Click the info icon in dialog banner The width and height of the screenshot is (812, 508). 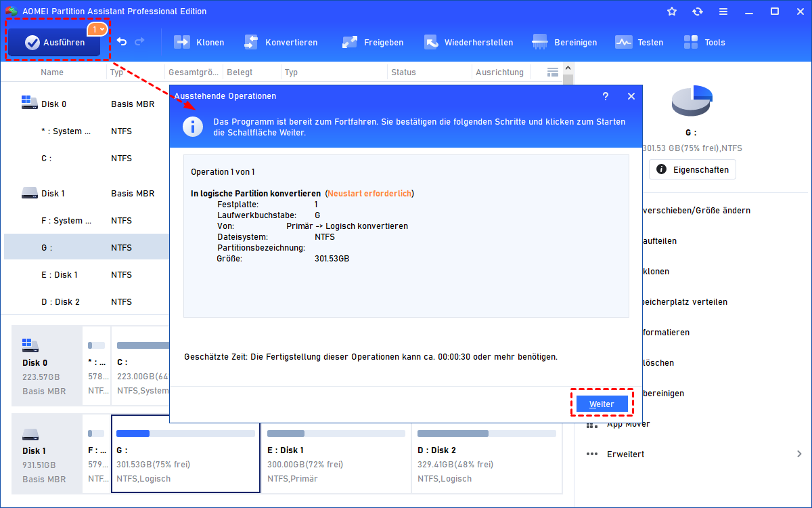pyautogui.click(x=194, y=127)
